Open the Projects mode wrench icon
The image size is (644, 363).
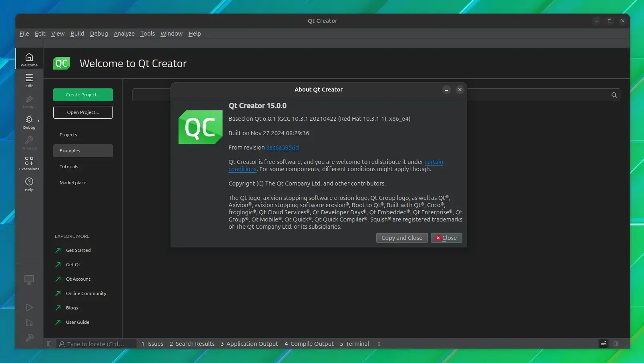coord(29,142)
